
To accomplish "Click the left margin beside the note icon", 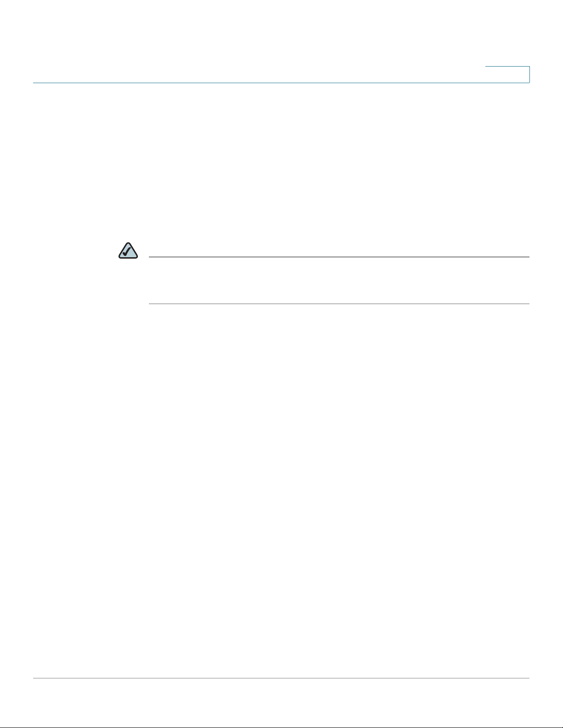I will [x=74, y=251].
